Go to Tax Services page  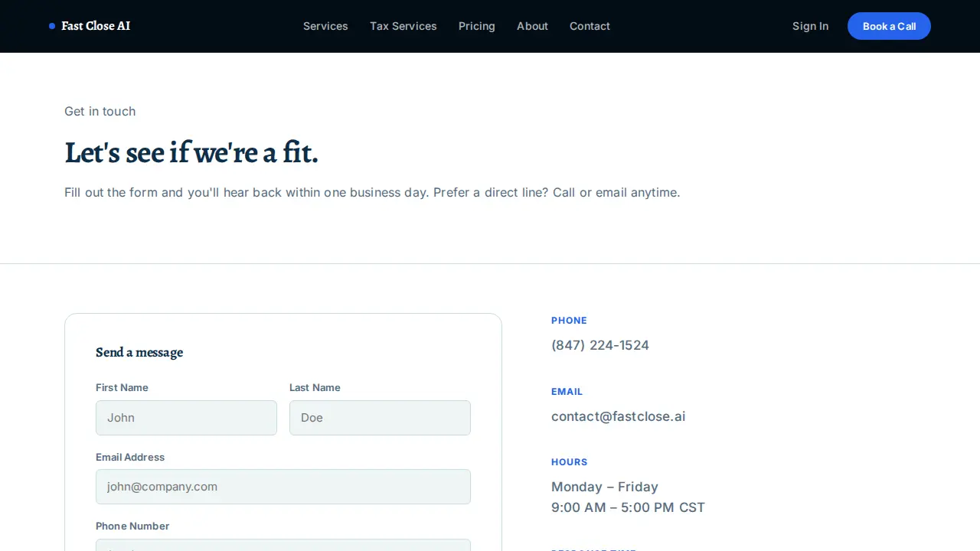click(x=403, y=26)
